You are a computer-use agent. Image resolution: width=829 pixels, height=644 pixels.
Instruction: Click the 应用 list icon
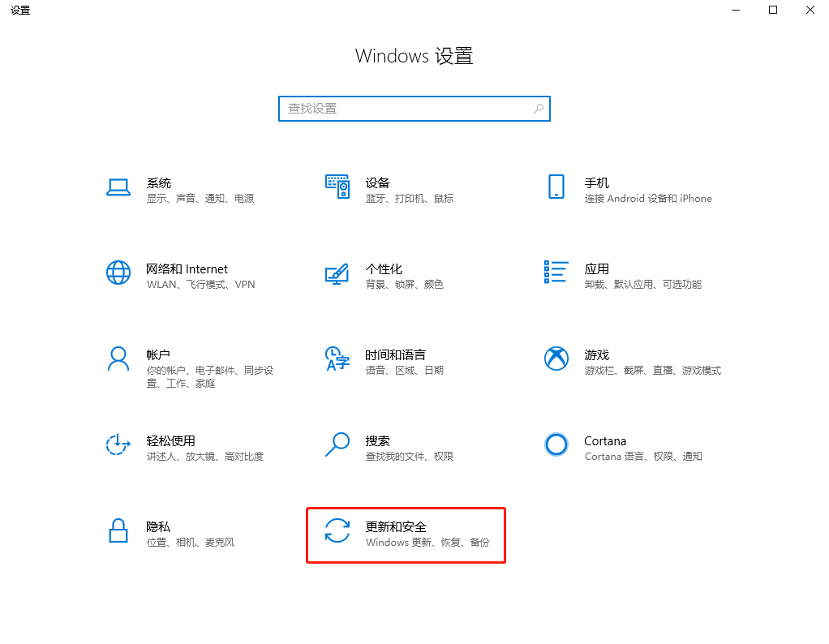[556, 273]
